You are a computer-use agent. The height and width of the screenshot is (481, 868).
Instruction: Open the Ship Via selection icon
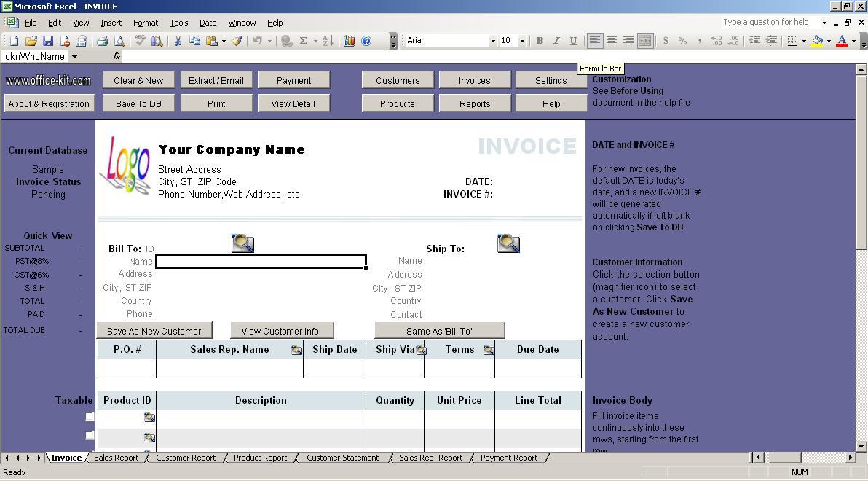tap(421, 349)
